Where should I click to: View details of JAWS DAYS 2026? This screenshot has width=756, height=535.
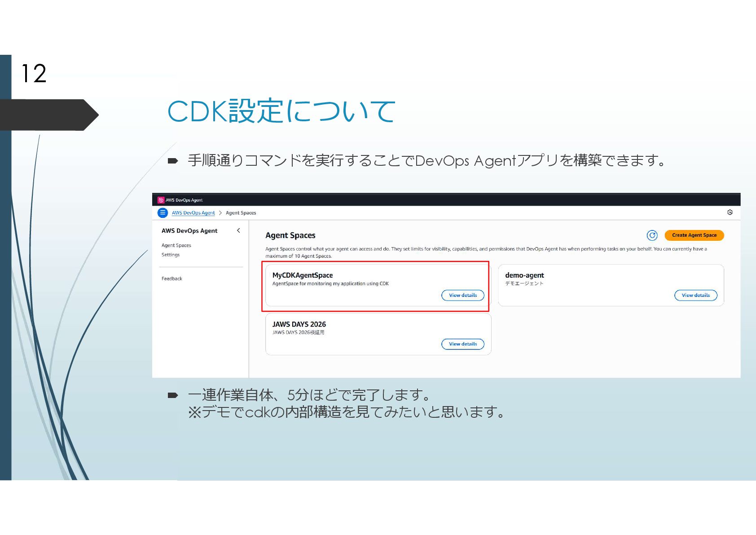(463, 344)
